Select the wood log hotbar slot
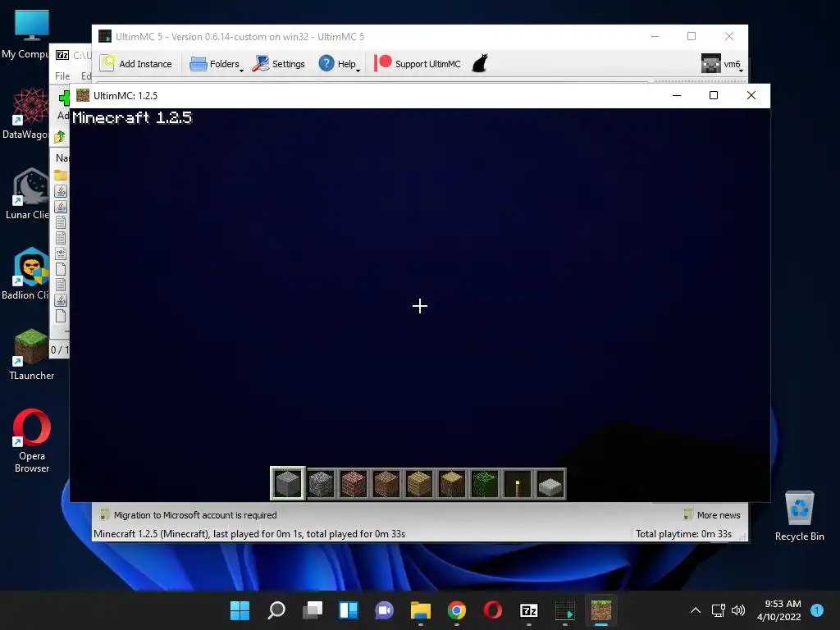Screen dimensions: 840x630 tap(452, 484)
